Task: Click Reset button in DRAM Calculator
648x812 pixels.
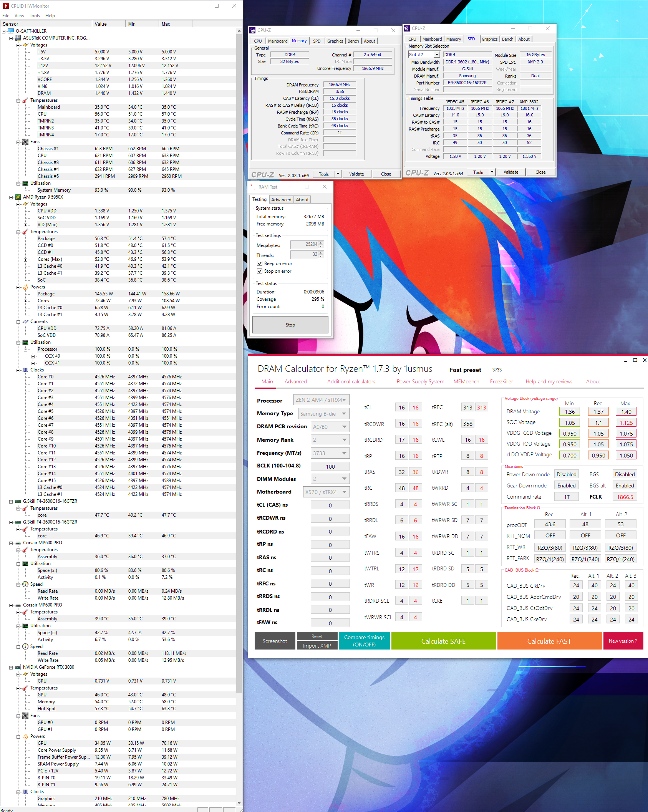Action: coord(317,636)
